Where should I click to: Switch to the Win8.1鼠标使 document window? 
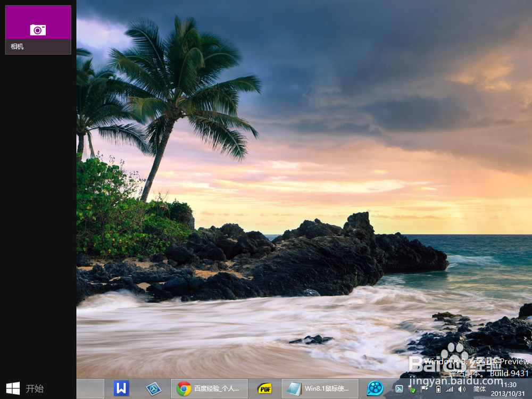coord(319,389)
